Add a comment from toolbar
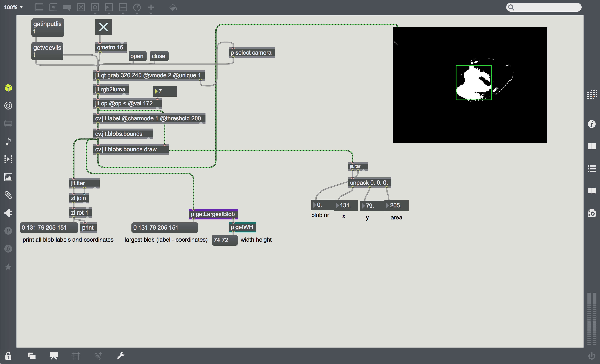Image resolution: width=600 pixels, height=364 pixels. (x=67, y=7)
